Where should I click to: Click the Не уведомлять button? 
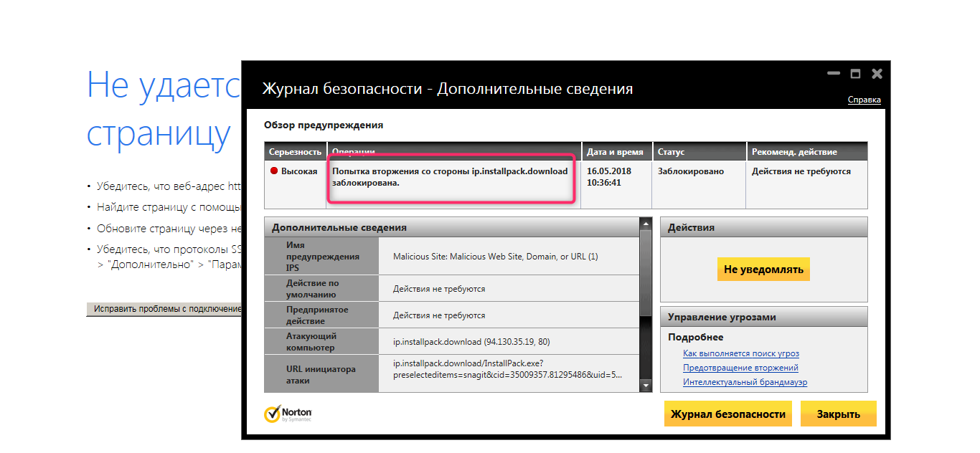tap(763, 270)
